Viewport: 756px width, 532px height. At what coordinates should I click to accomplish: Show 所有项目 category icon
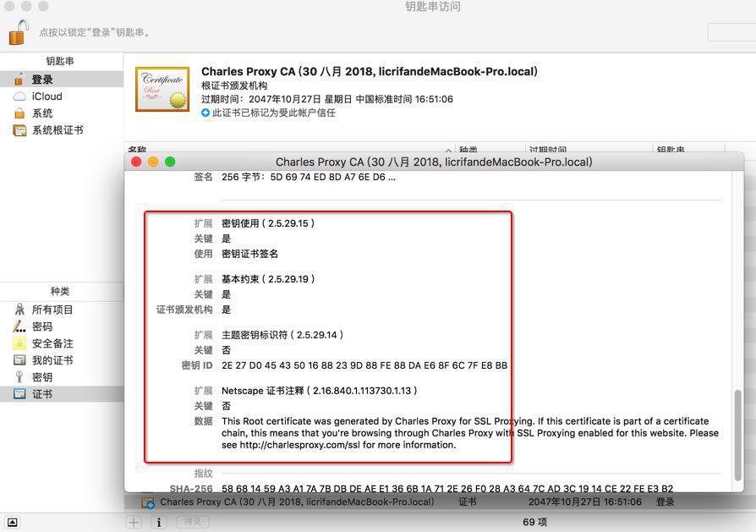[19, 310]
